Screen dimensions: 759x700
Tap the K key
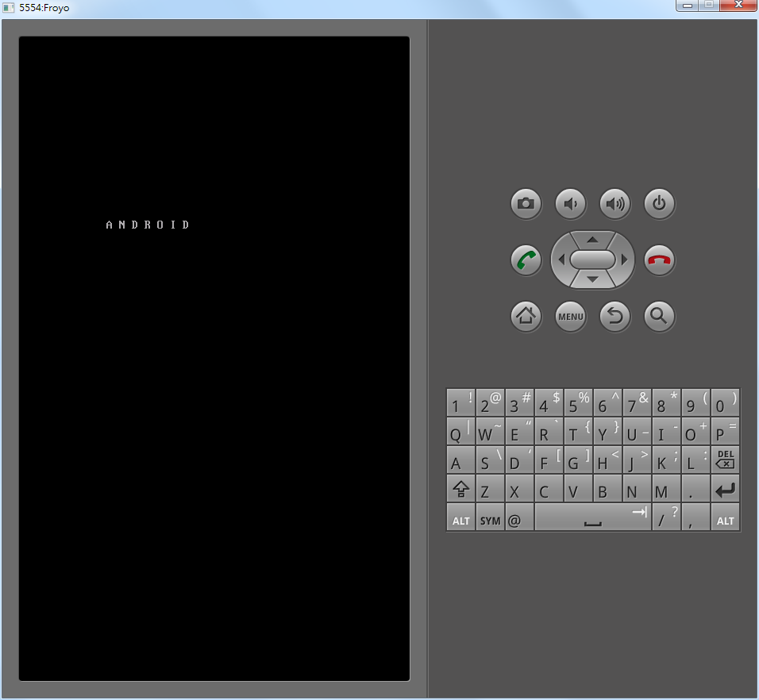(x=667, y=460)
